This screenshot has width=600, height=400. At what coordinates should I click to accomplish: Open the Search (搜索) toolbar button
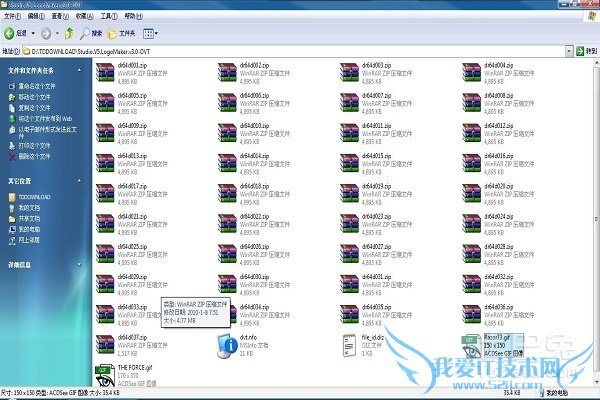[x=91, y=34]
